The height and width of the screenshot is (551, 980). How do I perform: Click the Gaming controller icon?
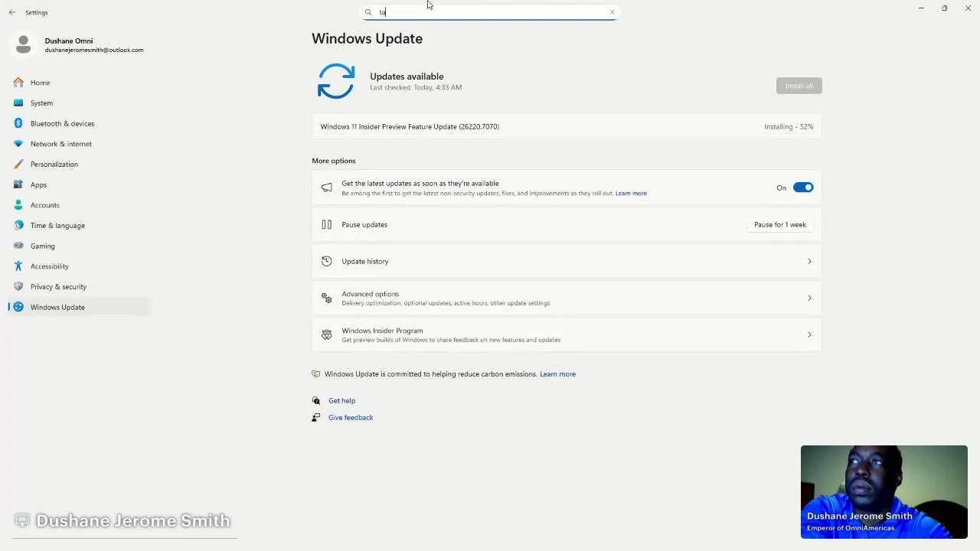click(18, 246)
